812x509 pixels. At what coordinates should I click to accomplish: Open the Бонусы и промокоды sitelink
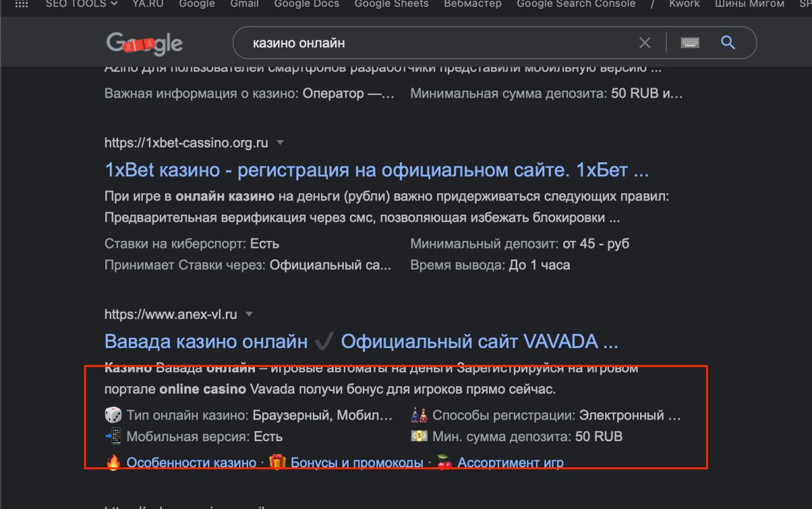pyautogui.click(x=357, y=463)
